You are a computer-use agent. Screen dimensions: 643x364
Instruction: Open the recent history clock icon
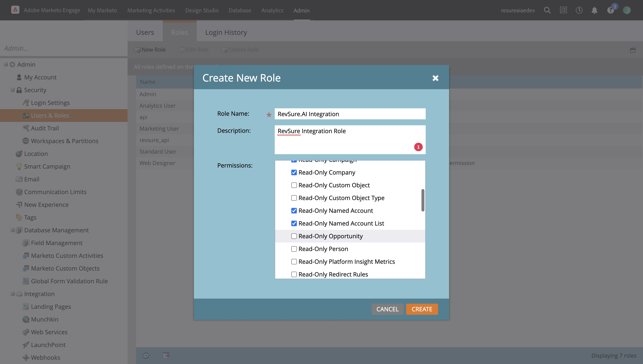pos(579,10)
